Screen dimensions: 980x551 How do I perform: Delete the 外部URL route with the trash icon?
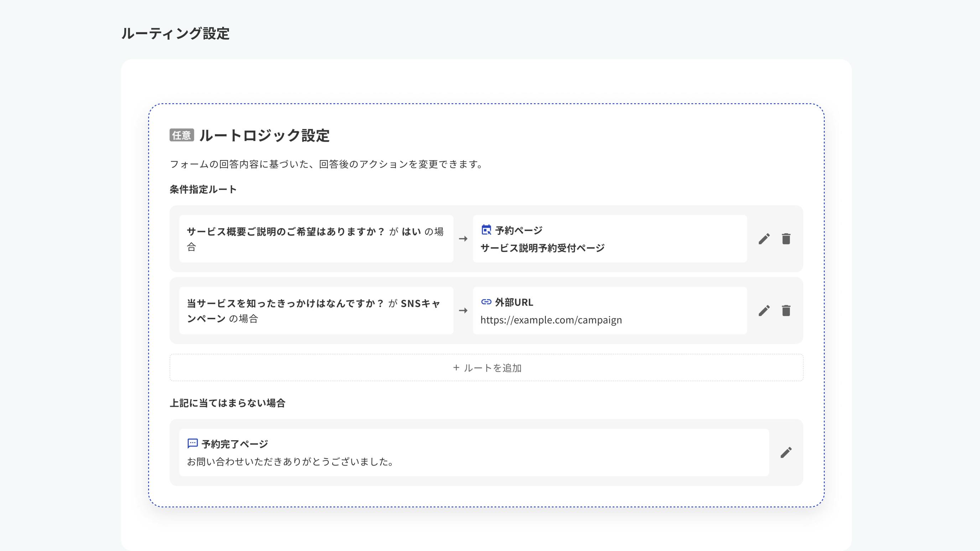786,311
